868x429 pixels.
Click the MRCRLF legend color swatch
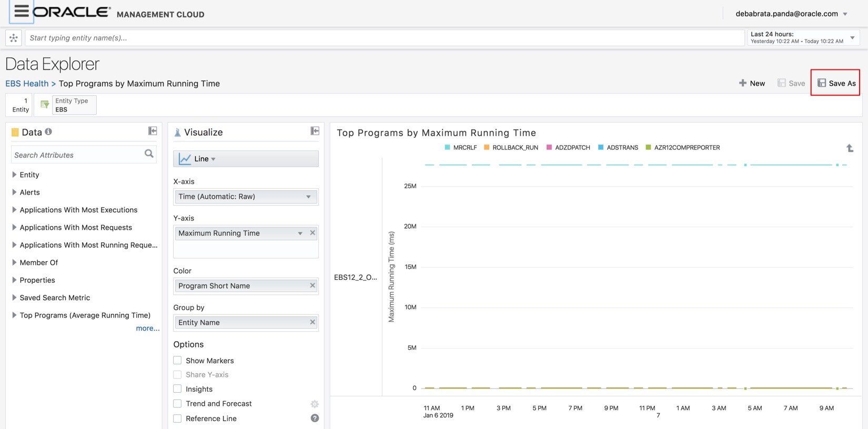pyautogui.click(x=447, y=148)
